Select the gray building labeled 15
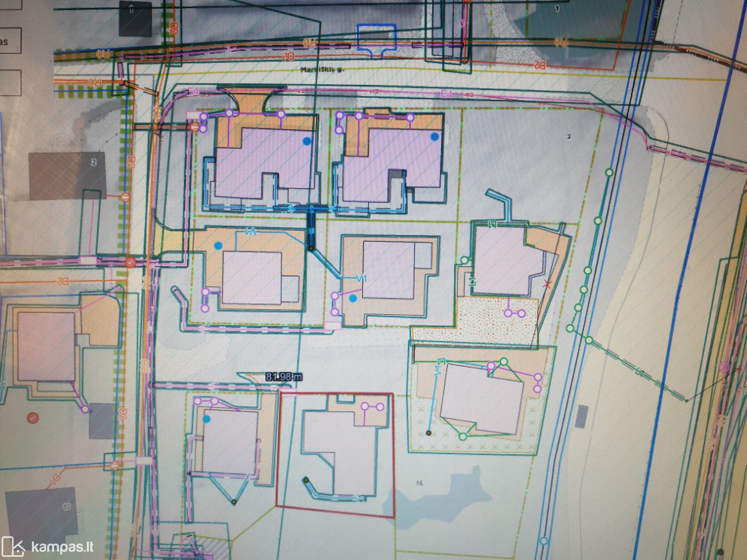 click(x=41, y=511)
